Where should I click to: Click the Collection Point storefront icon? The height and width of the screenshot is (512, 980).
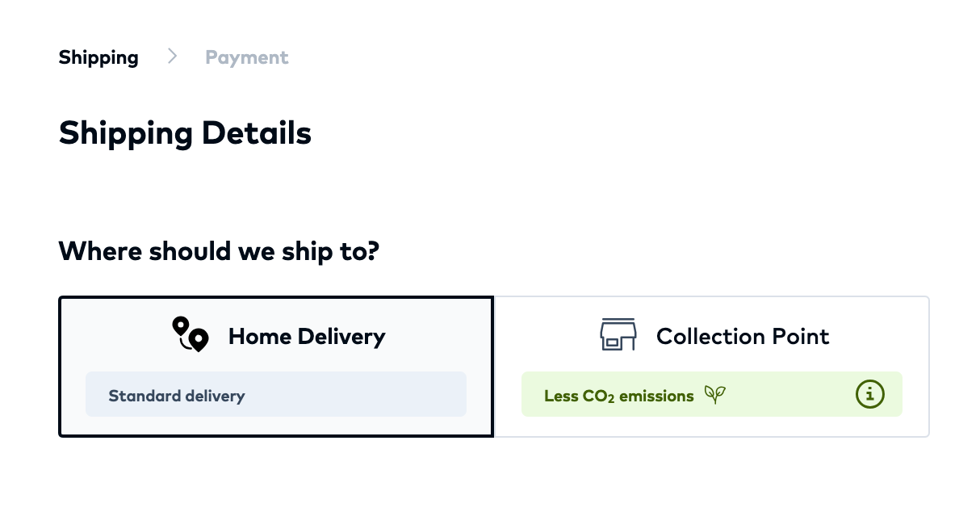click(x=618, y=334)
